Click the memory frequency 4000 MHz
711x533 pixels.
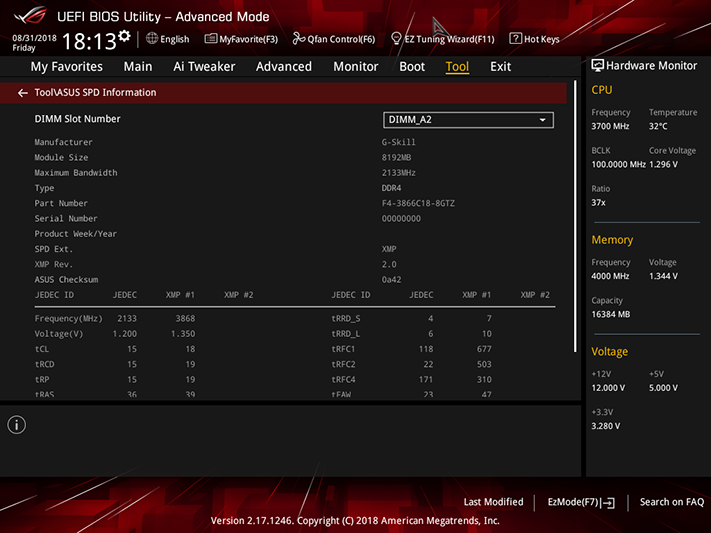click(x=610, y=276)
